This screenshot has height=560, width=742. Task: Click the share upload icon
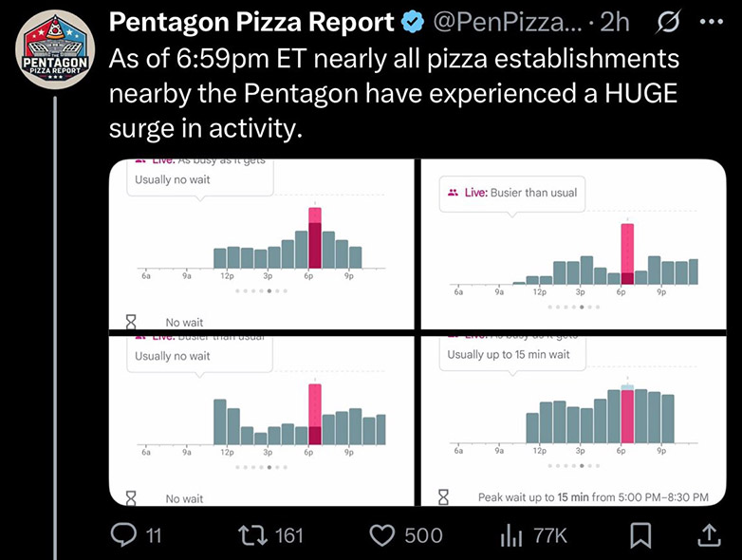click(708, 535)
